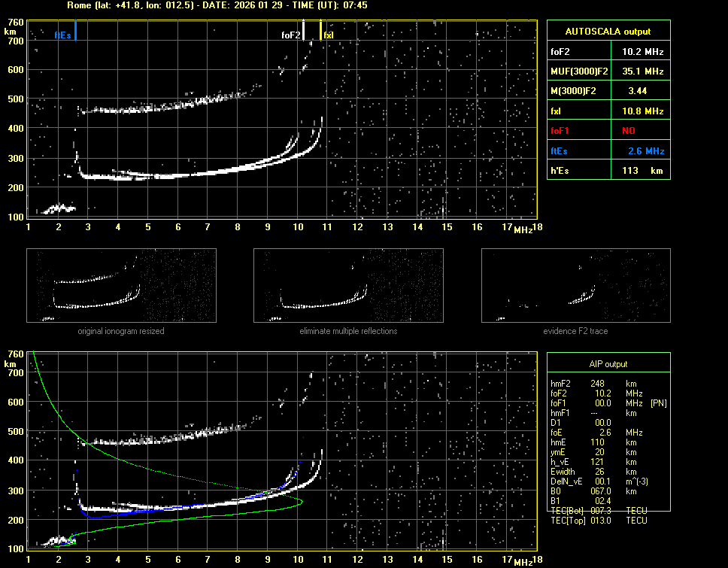Select the hmF2 248 km entry

598,384
